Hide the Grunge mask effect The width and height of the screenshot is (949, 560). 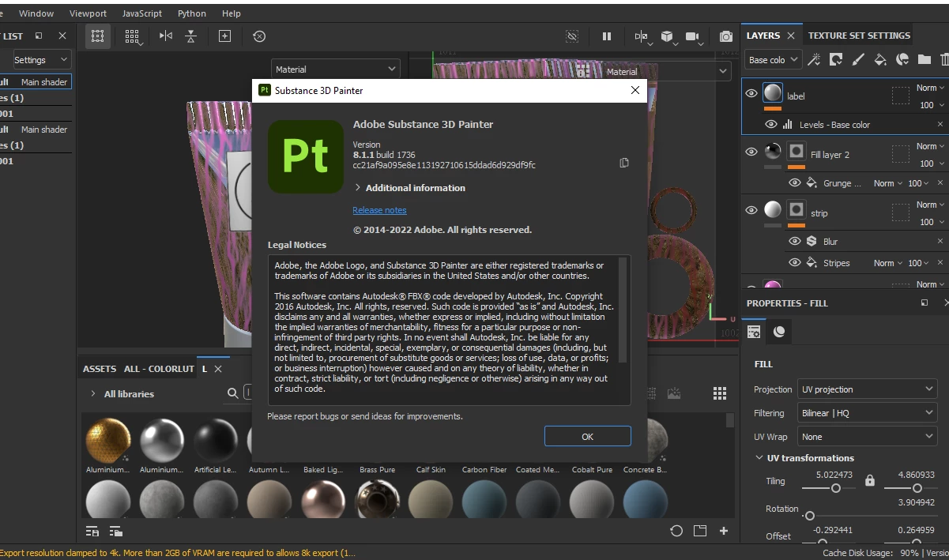pyautogui.click(x=795, y=183)
